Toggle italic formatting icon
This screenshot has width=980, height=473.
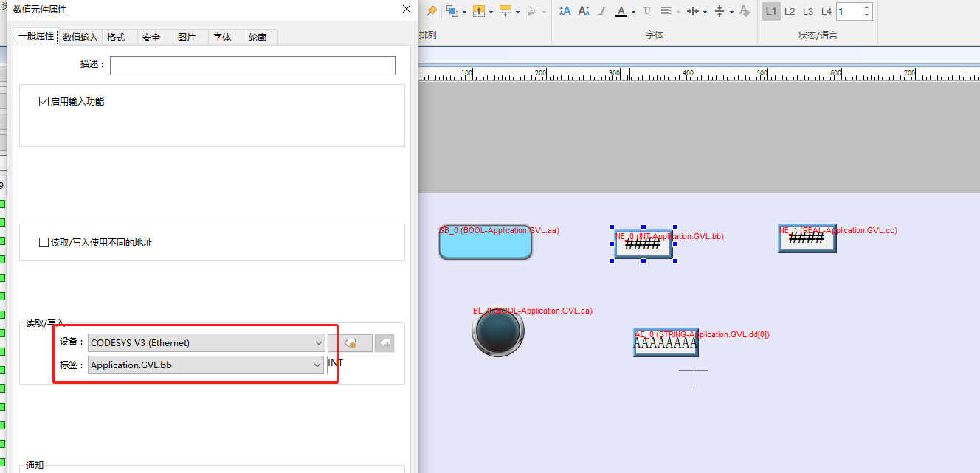(601, 11)
